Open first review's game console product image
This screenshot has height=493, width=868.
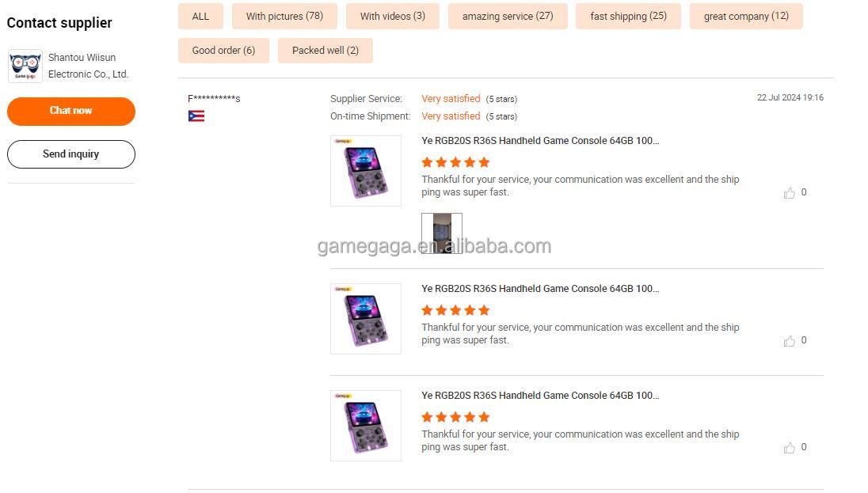click(366, 171)
